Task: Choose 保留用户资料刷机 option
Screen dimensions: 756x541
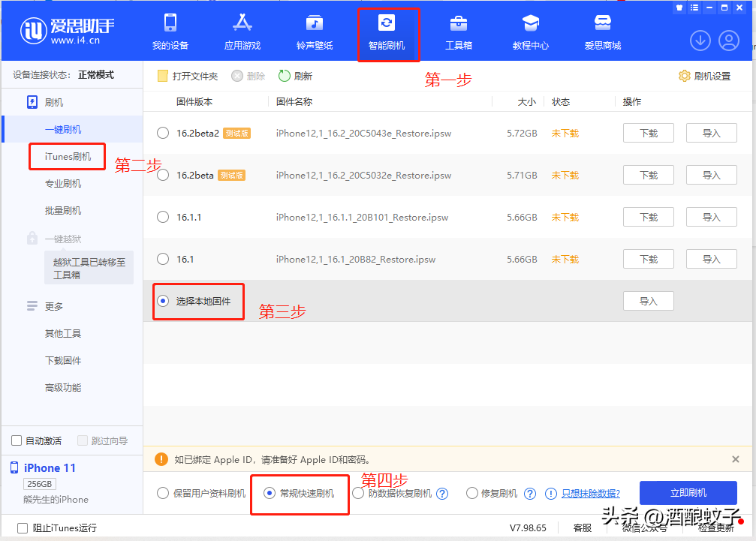Action: click(x=163, y=493)
